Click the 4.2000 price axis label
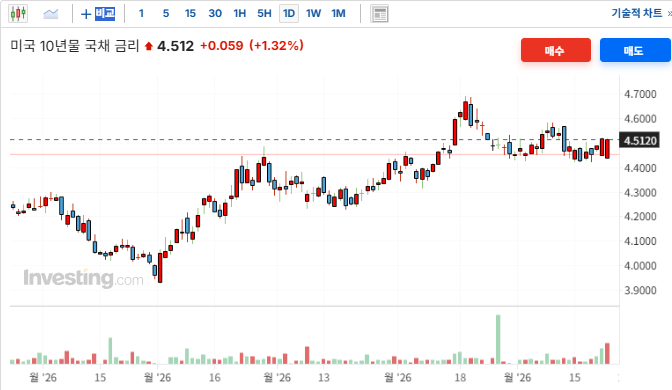 point(640,216)
